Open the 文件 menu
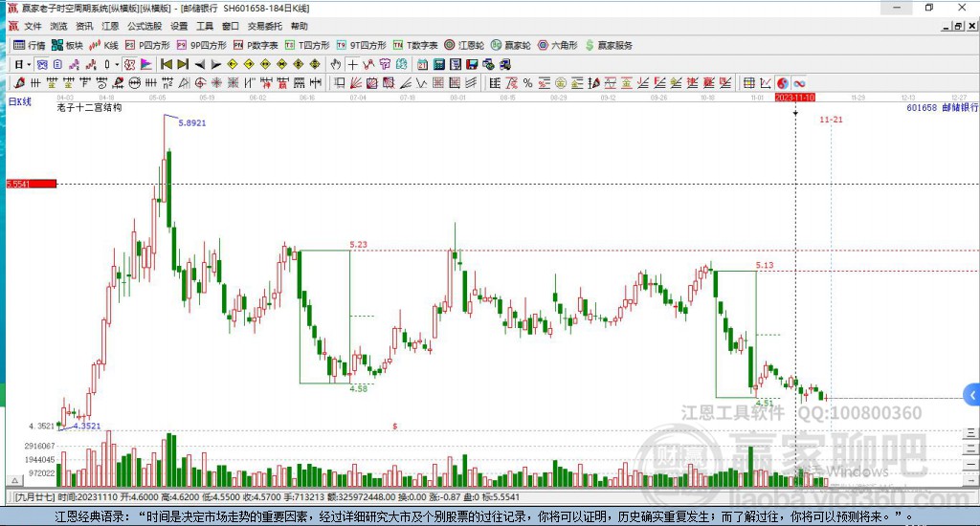The height and width of the screenshot is (526, 980). 33,26
